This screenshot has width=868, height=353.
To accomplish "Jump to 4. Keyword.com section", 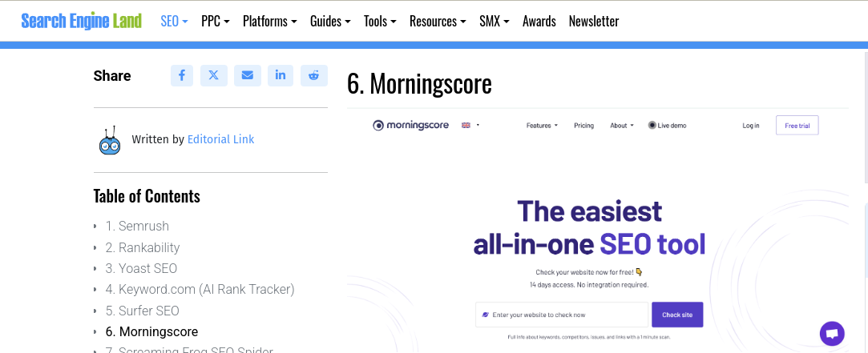I will (200, 290).
